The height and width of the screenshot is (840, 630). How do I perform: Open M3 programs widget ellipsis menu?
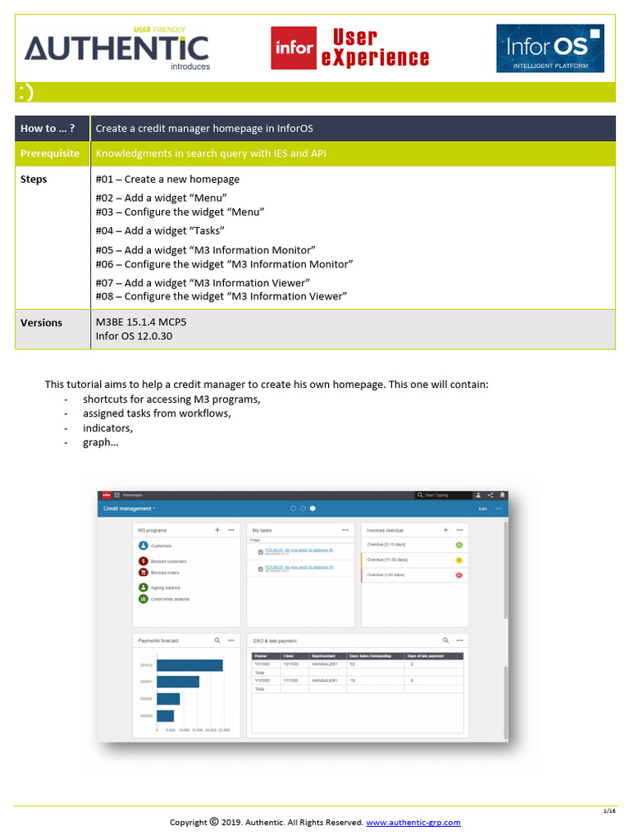[231, 530]
